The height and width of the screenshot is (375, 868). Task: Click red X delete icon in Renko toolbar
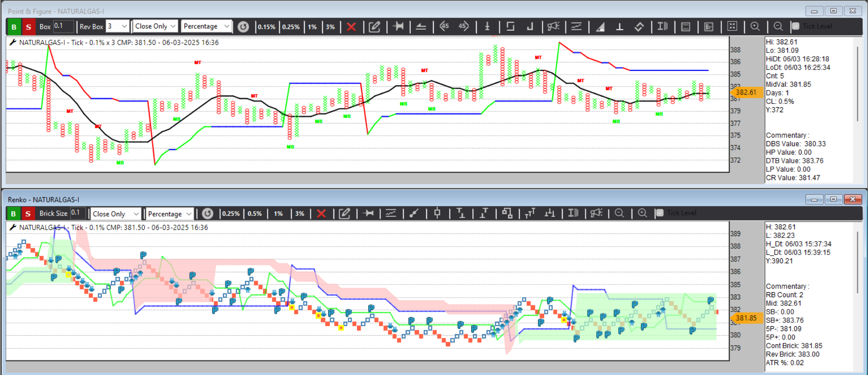coord(321,214)
